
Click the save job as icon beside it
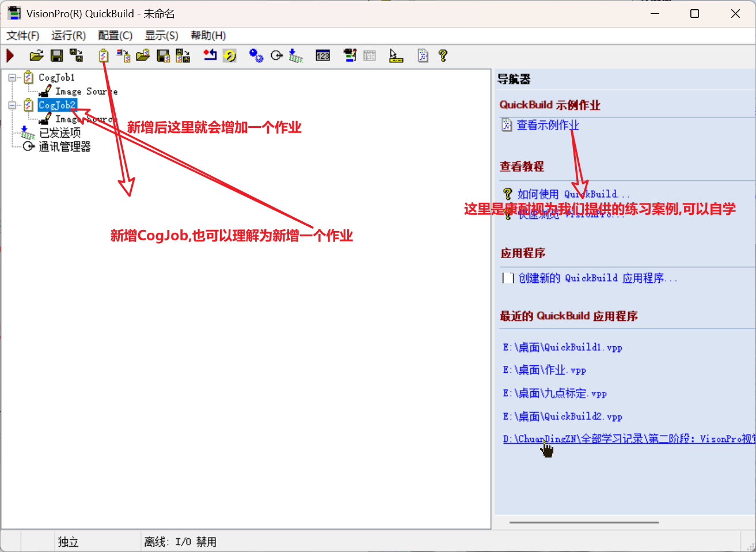pos(183,56)
